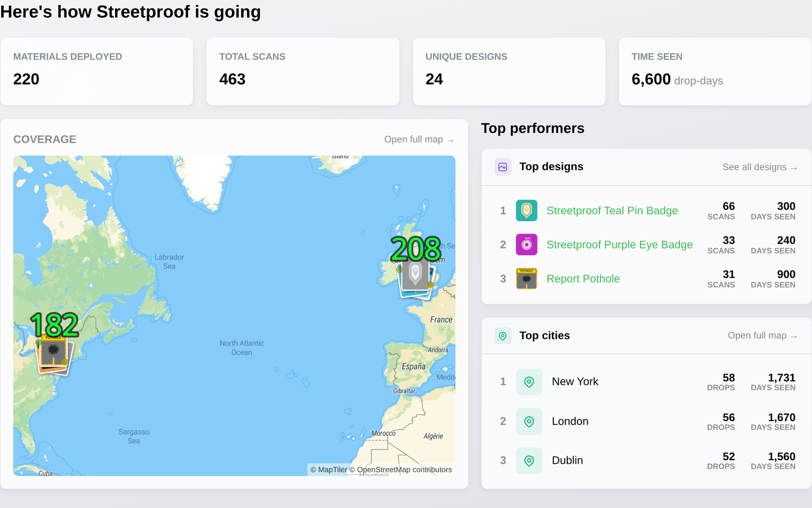Viewport: 812px width, 508px height.
Task: Select the New York city row name
Action: click(x=575, y=382)
